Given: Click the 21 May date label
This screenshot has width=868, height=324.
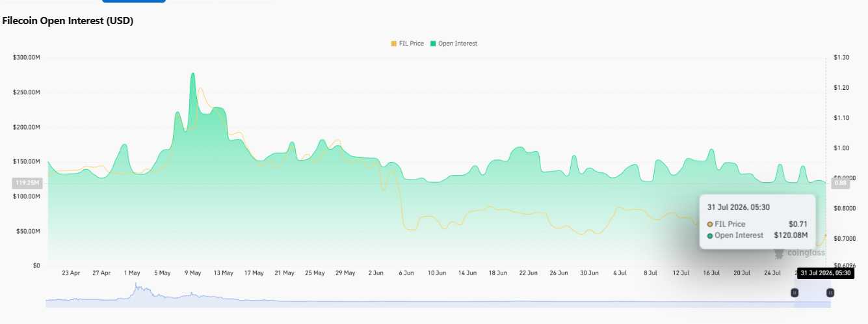Looking at the screenshot, I should pyautogui.click(x=284, y=274).
